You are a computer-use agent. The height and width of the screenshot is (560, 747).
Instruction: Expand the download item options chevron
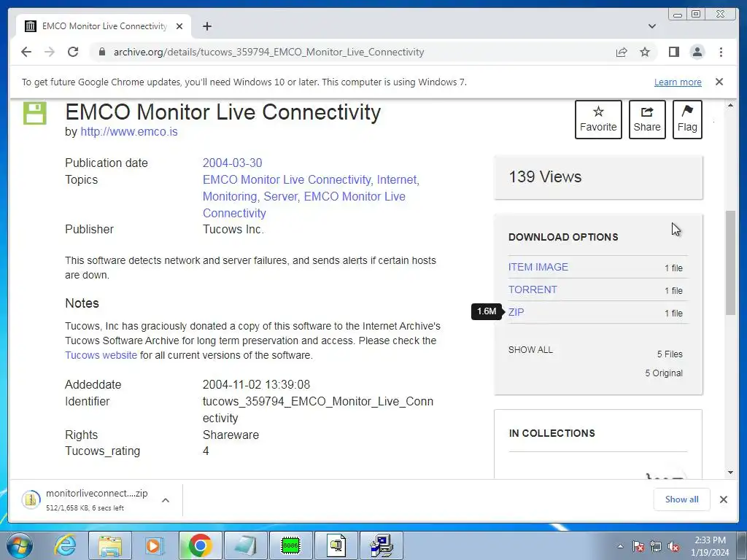[166, 500]
